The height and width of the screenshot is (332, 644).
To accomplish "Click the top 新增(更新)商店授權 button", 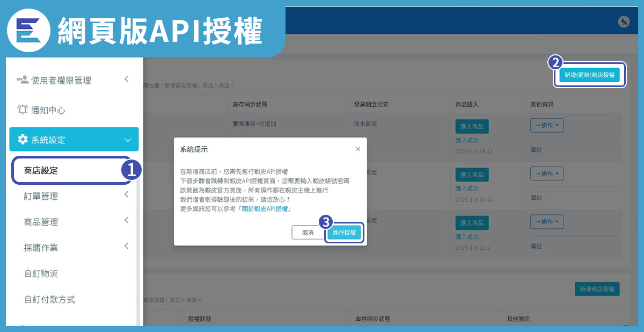I will tap(589, 75).
